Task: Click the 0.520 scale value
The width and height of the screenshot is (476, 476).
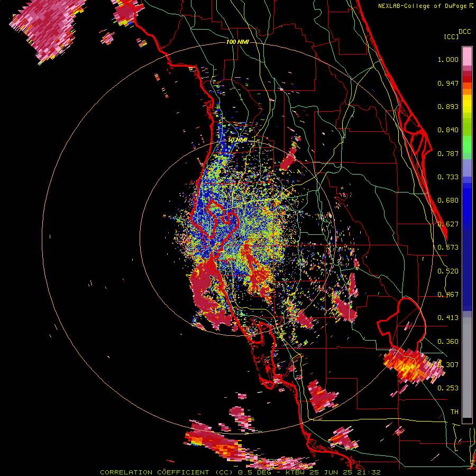Action: [x=448, y=271]
